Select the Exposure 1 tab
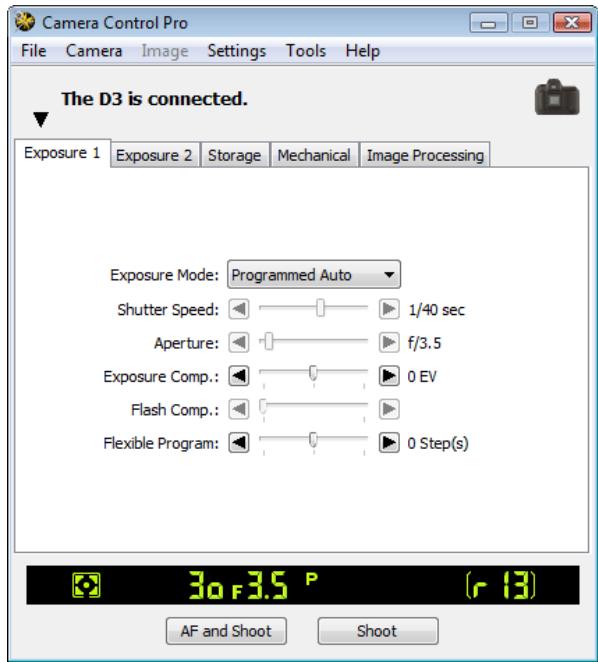Screen dimensions: 598x662 click(x=62, y=153)
